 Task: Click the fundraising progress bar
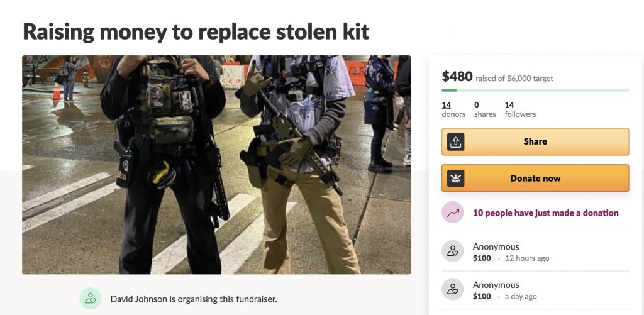(535, 91)
